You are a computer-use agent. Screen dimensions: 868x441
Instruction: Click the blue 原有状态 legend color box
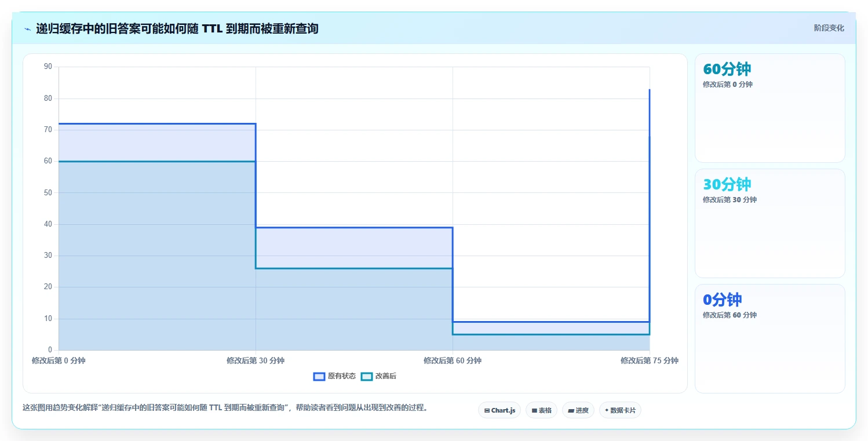[319, 376]
